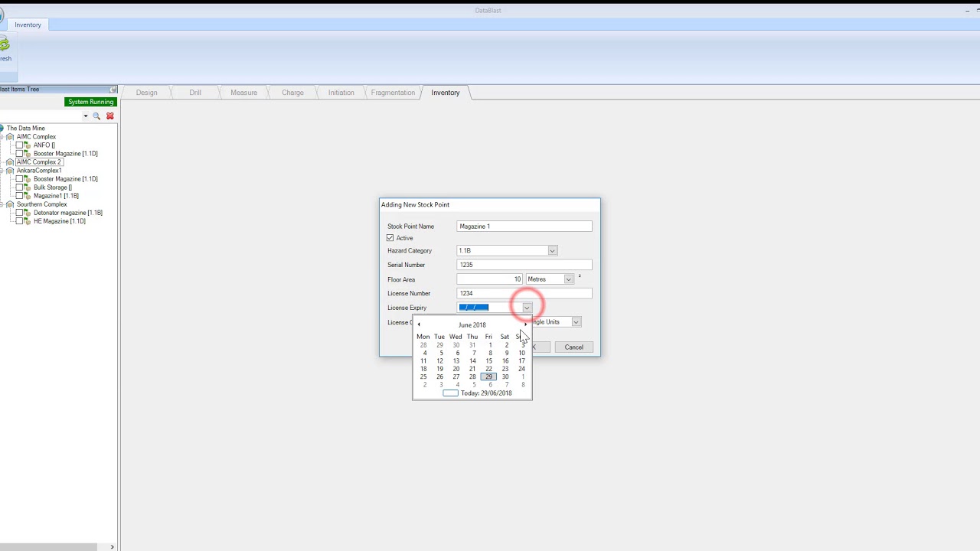This screenshot has width=980, height=551.
Task: Switch to the Charge tab
Action: tap(292, 93)
